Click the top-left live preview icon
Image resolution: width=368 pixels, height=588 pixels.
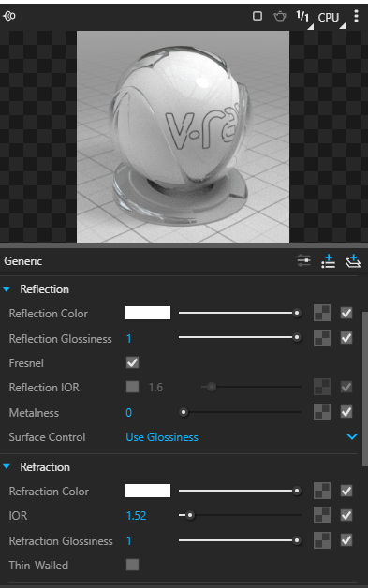click(x=9, y=16)
